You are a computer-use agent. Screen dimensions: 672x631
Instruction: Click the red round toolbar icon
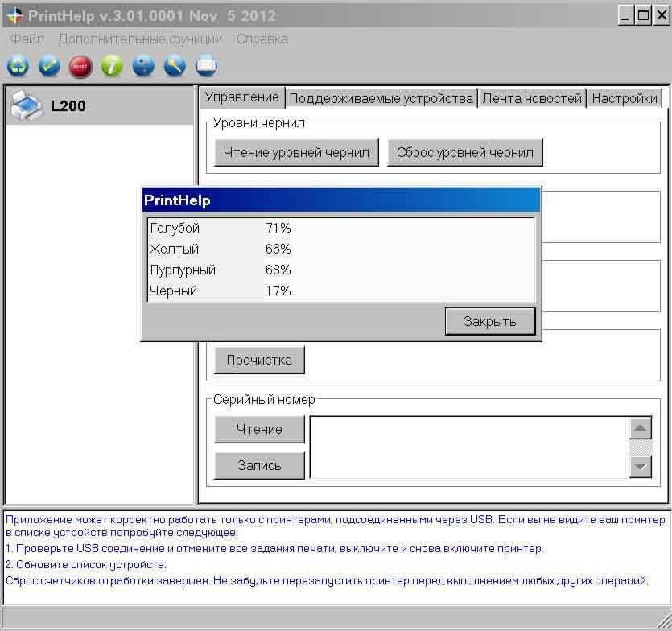tap(80, 67)
